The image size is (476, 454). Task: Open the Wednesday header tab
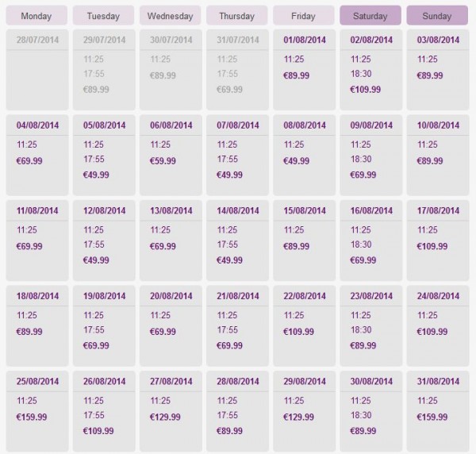[171, 16]
